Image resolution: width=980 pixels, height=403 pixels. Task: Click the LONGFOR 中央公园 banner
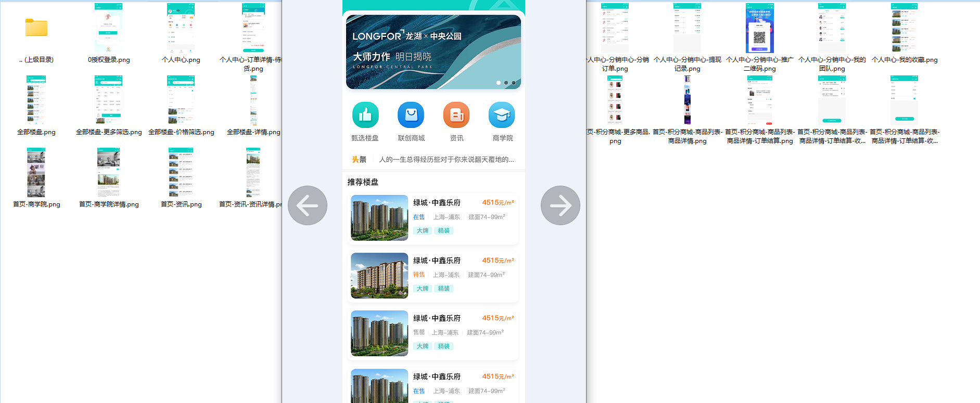pos(433,51)
